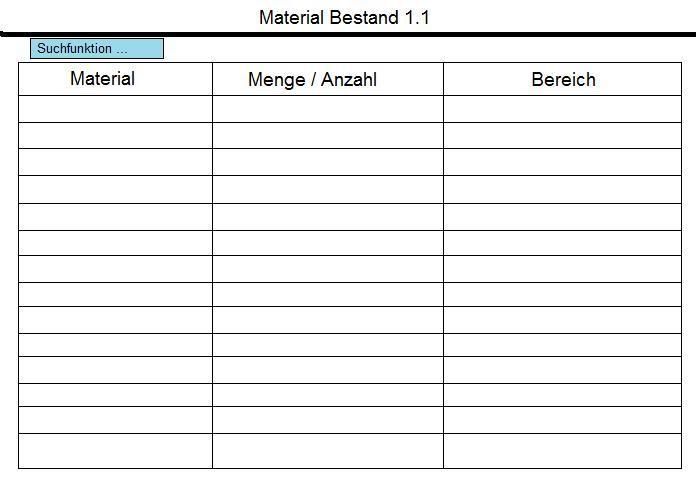Click second row cell in Bereich column
The image size is (696, 481).
(562, 136)
